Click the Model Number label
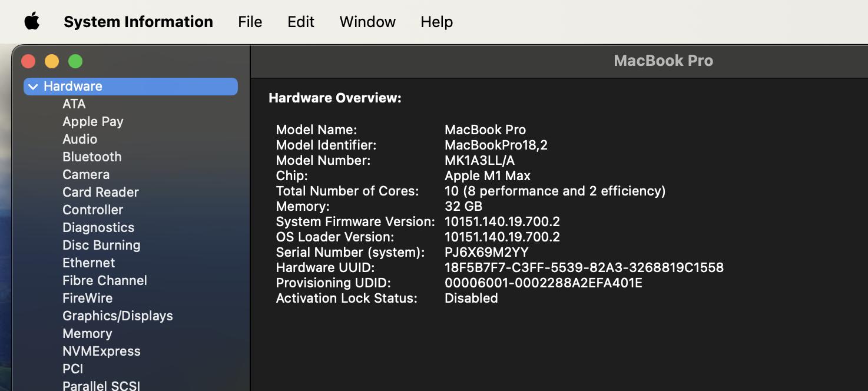Viewport: 868px width, 391px height. [323, 160]
